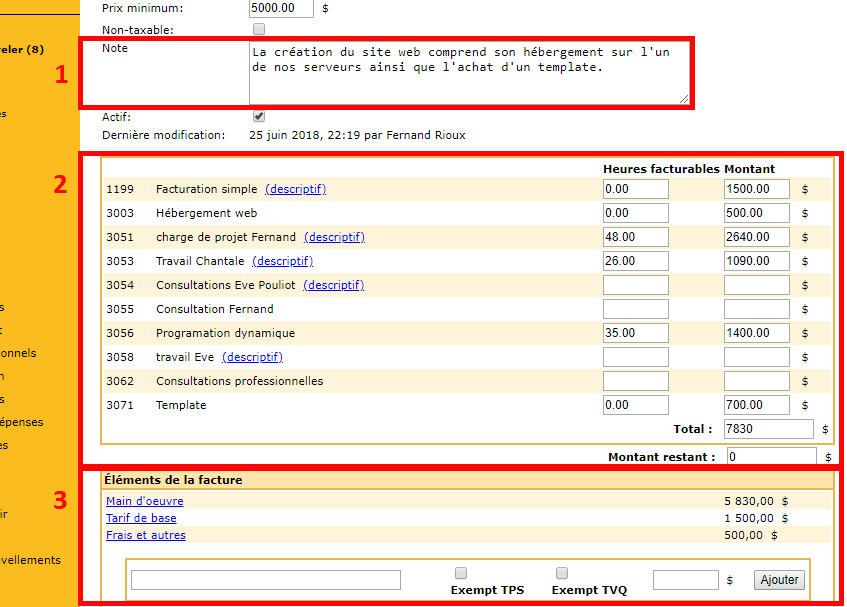Click inside the Note text area
The width and height of the screenshot is (847, 607).
point(468,72)
